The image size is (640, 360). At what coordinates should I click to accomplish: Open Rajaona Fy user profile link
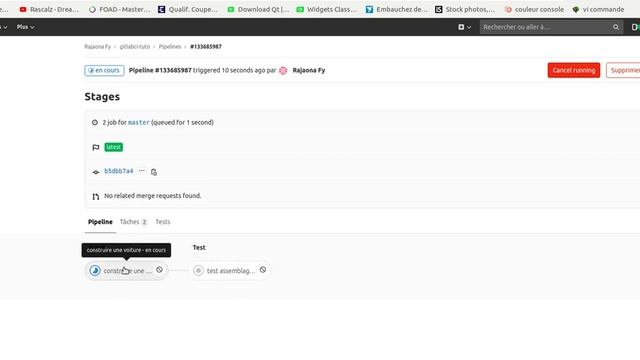point(309,70)
